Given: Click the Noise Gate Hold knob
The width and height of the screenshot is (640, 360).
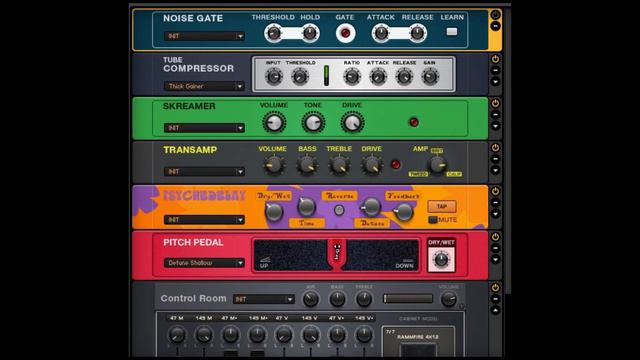Looking at the screenshot, I should tap(310, 33).
